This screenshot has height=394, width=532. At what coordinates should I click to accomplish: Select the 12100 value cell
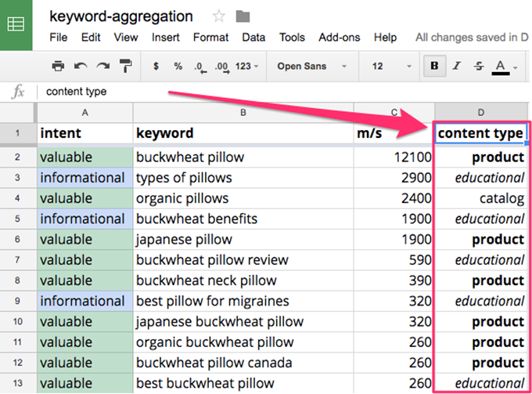click(394, 157)
